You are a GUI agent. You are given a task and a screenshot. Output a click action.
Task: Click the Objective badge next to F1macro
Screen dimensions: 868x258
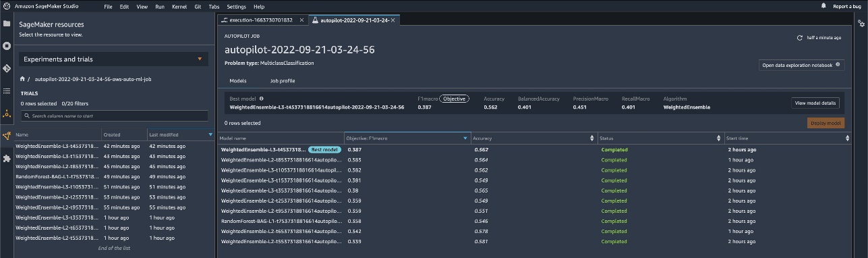pos(454,99)
